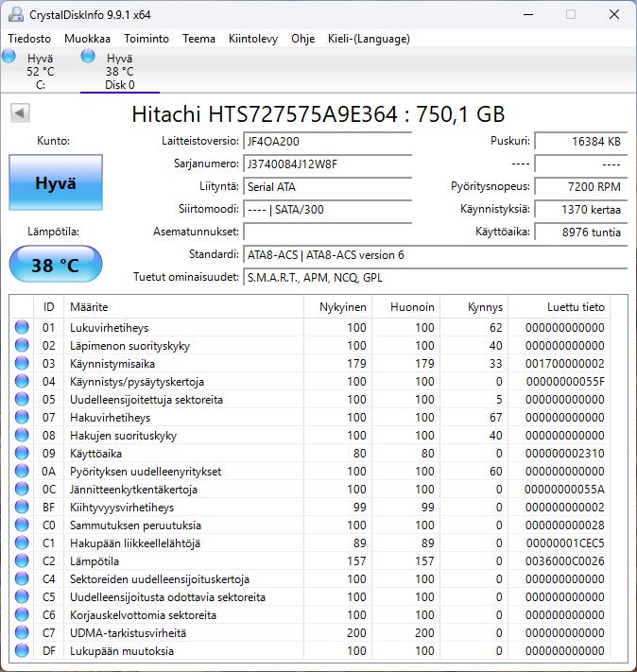Select raw value 001700000002

coord(565,364)
